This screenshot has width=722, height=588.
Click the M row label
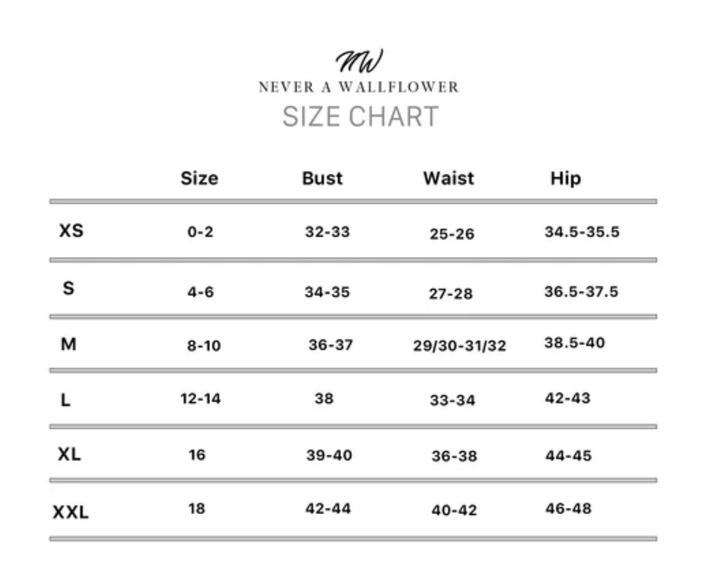(x=68, y=344)
